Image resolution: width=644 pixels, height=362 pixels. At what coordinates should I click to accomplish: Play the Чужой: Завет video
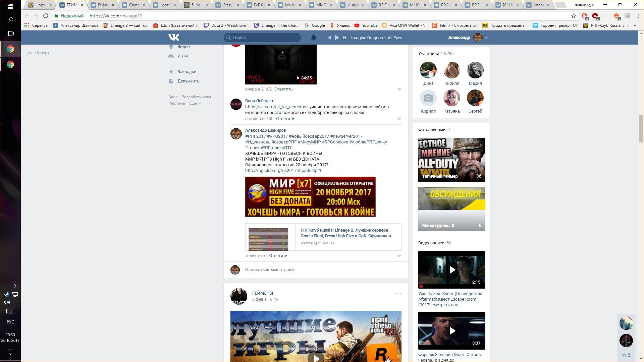451,270
